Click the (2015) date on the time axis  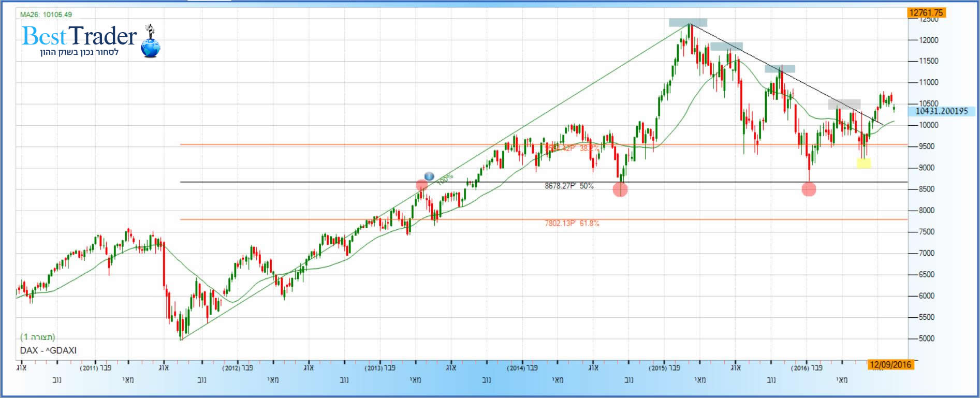tap(658, 368)
